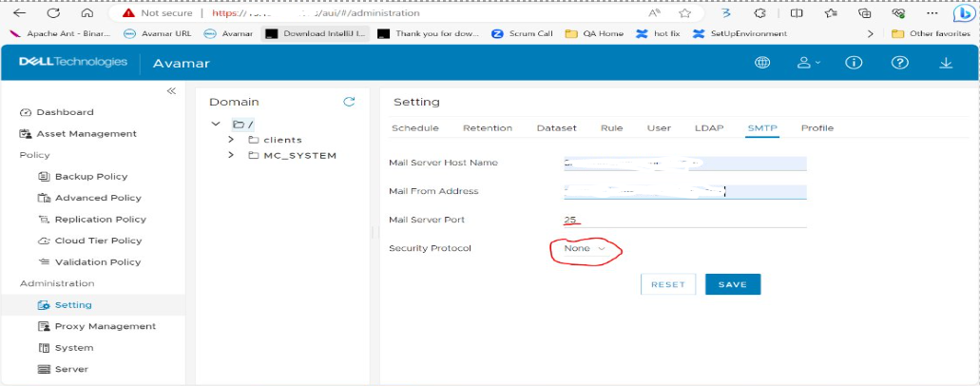
Task: Click the Not secure warning icon
Action: 128,12
